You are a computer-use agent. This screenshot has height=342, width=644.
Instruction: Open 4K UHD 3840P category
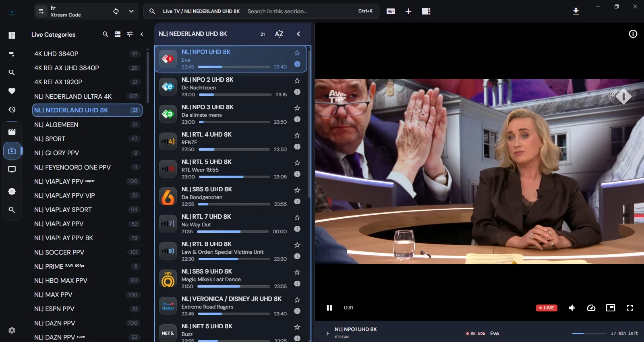87,54
